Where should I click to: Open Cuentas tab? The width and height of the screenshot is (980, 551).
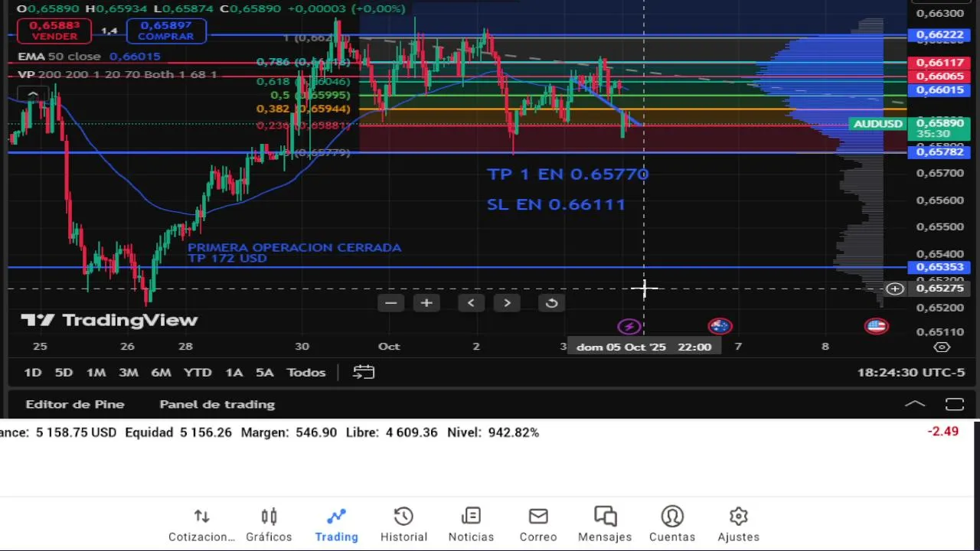pos(672,525)
